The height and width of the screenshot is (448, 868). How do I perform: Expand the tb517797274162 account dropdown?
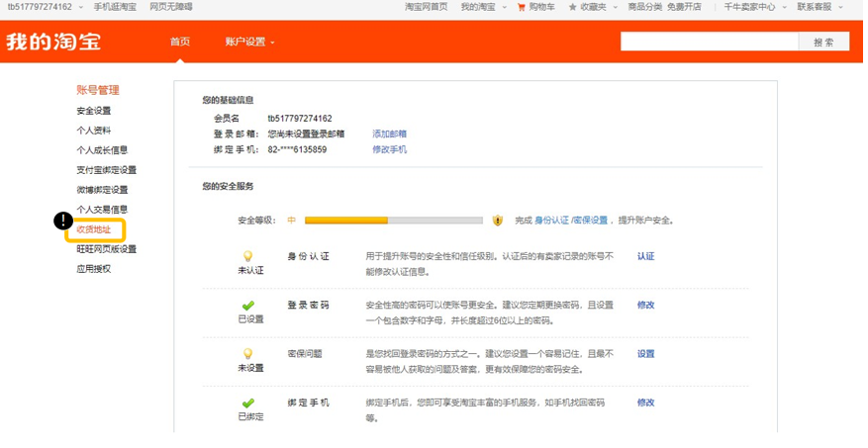coord(81,7)
